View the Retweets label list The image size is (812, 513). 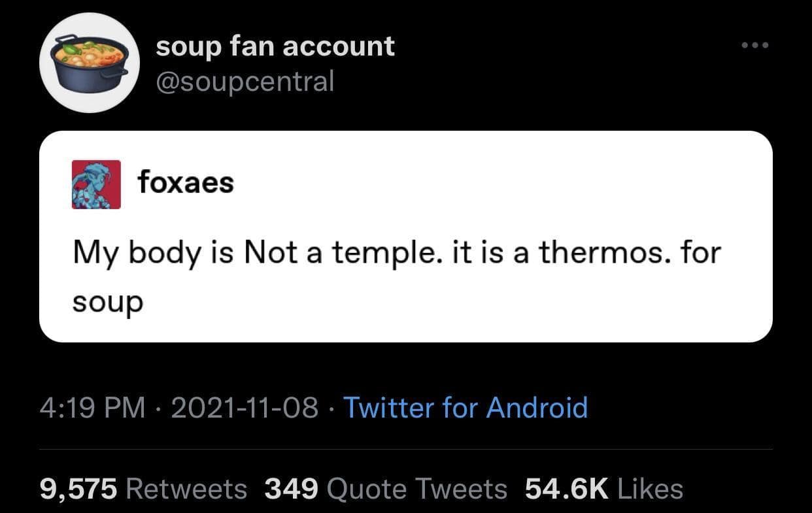point(185,488)
